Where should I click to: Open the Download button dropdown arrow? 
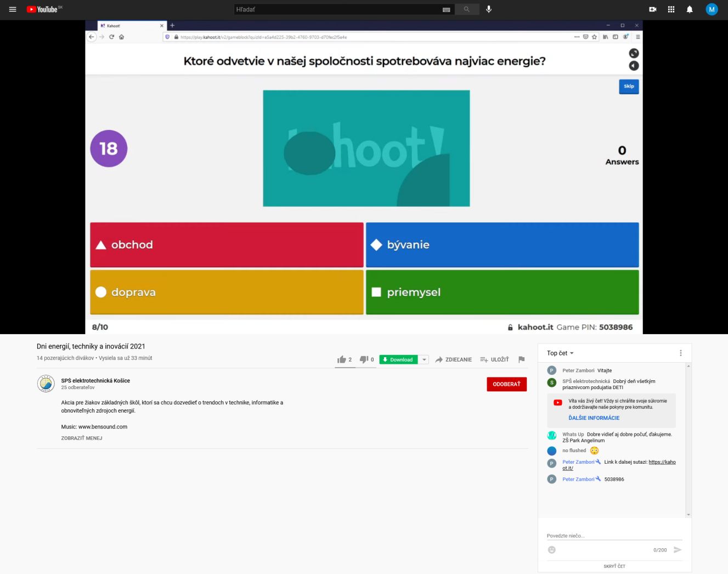click(424, 359)
